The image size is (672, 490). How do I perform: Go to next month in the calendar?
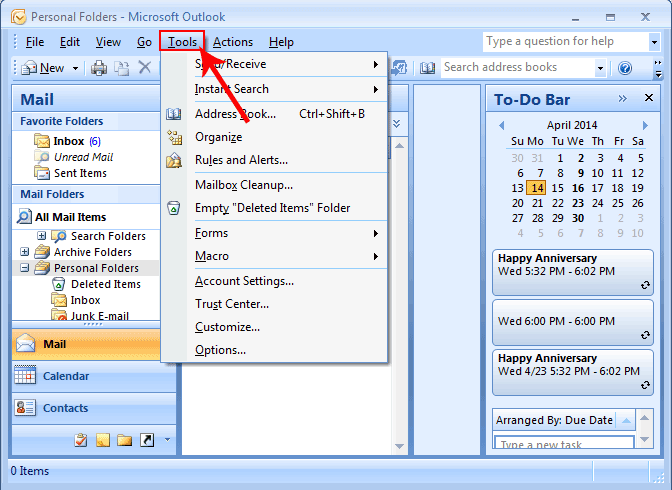tap(645, 125)
